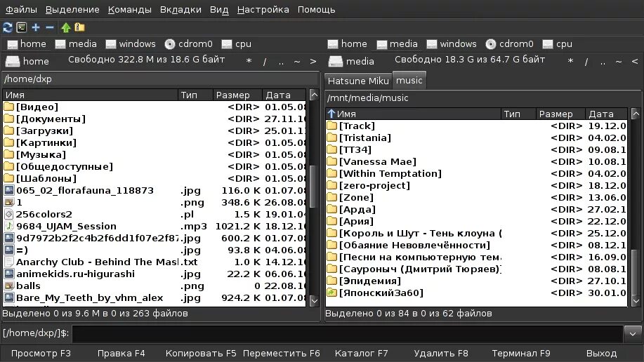The height and width of the screenshot is (362, 644).
Task: Select file 9684_UJAM_Session mp3
Action: tap(155, 226)
